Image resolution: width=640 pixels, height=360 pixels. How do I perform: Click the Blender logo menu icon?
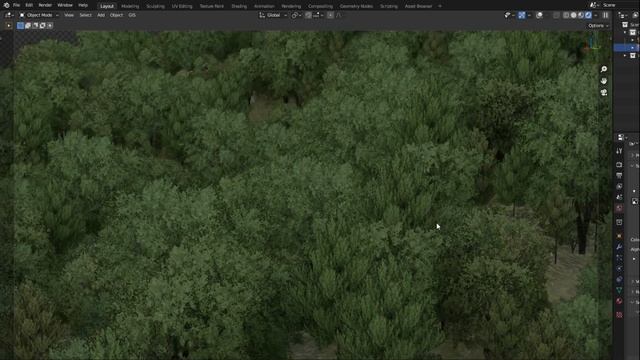(x=6, y=5)
